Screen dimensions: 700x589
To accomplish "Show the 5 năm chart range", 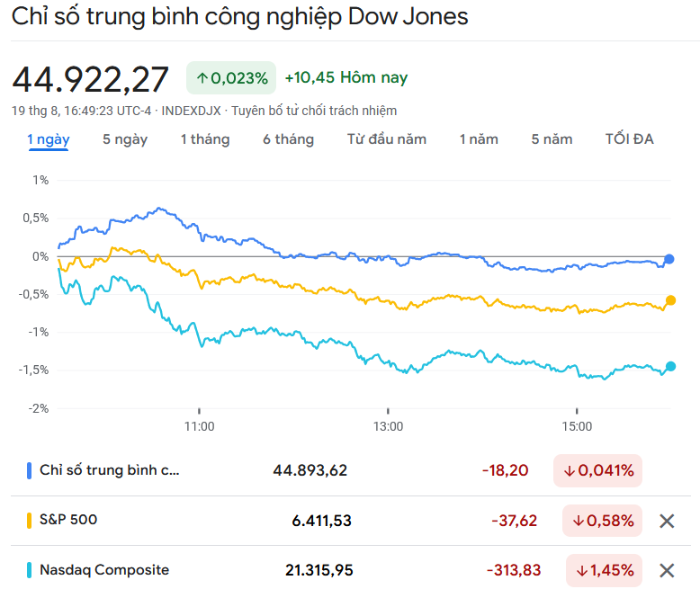I will pos(552,139).
